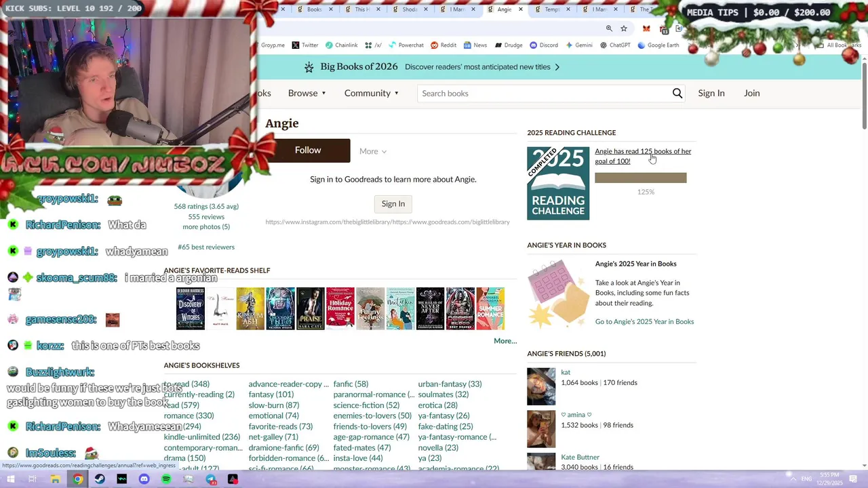The image size is (868, 488).
Task: Switch to the This H browser tab
Action: pyautogui.click(x=363, y=9)
